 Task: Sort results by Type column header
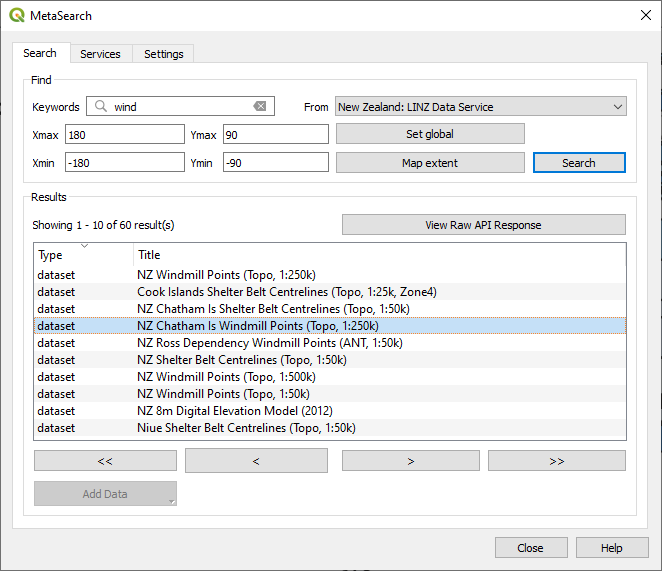[x=84, y=255]
